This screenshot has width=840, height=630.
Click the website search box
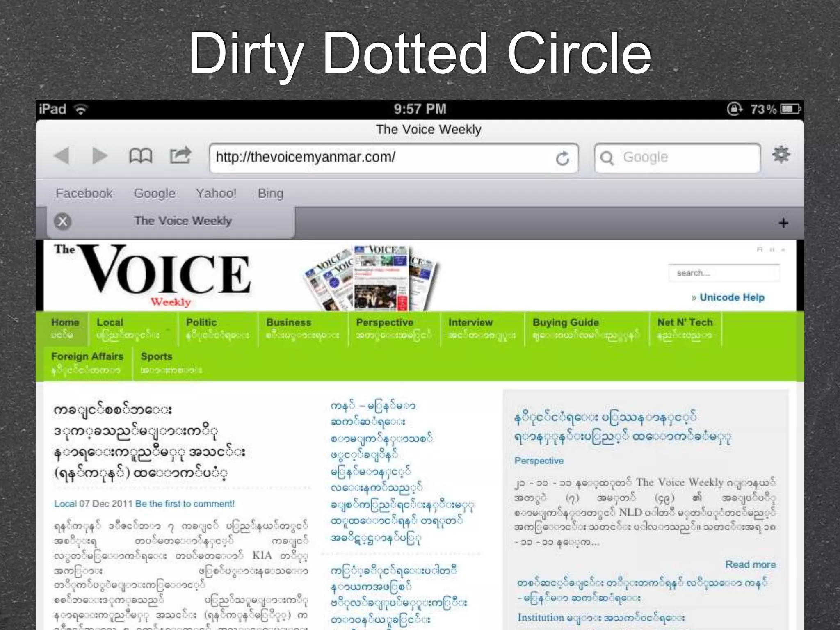(x=724, y=273)
